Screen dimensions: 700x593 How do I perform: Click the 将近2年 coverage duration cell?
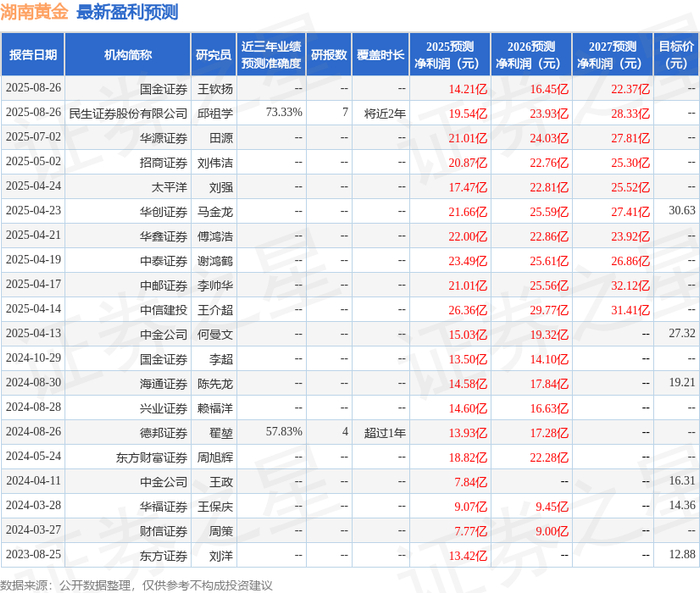384,113
